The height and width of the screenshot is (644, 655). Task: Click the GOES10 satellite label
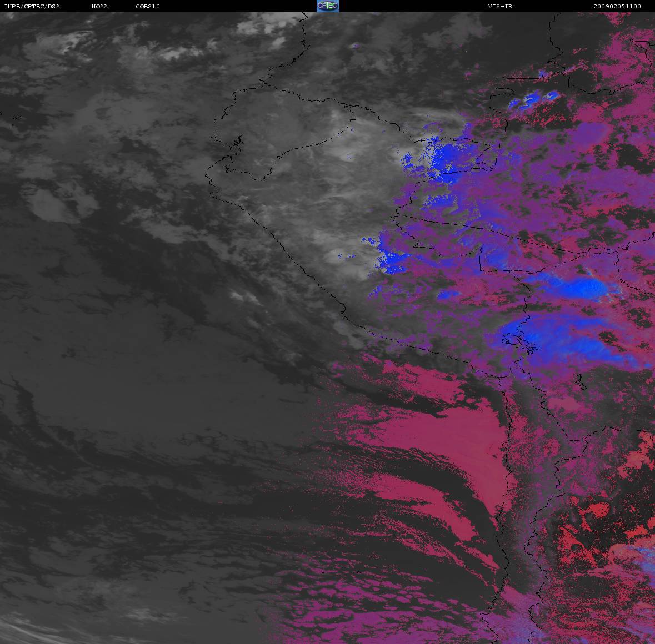[x=148, y=6]
